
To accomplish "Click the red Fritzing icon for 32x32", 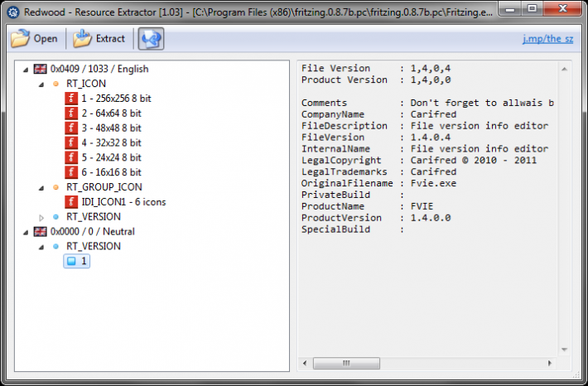I will coord(71,142).
